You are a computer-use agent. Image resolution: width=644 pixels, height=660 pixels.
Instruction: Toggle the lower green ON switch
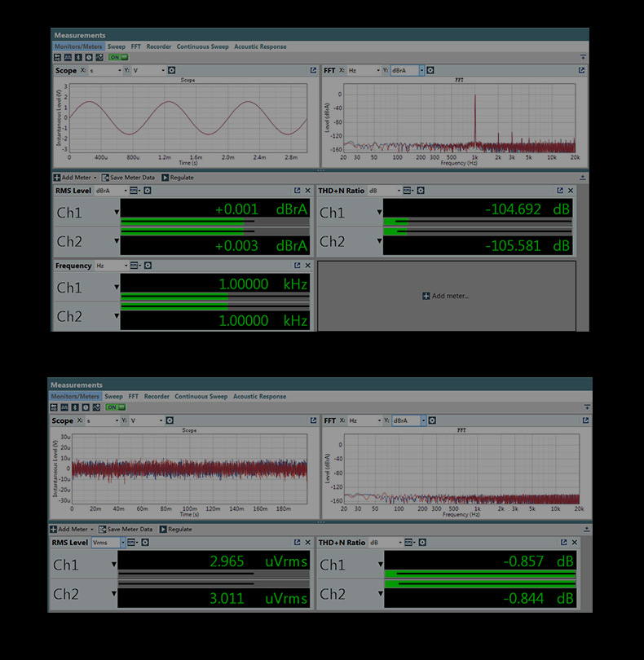tap(116, 407)
